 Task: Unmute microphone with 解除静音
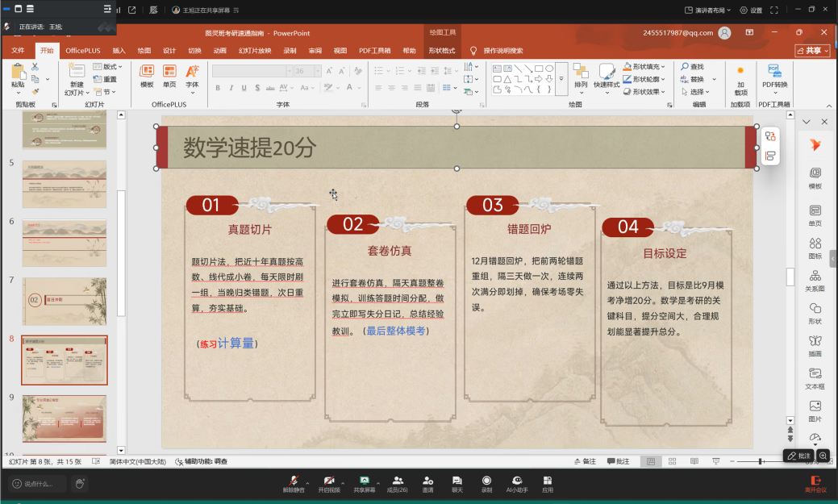pos(294,484)
